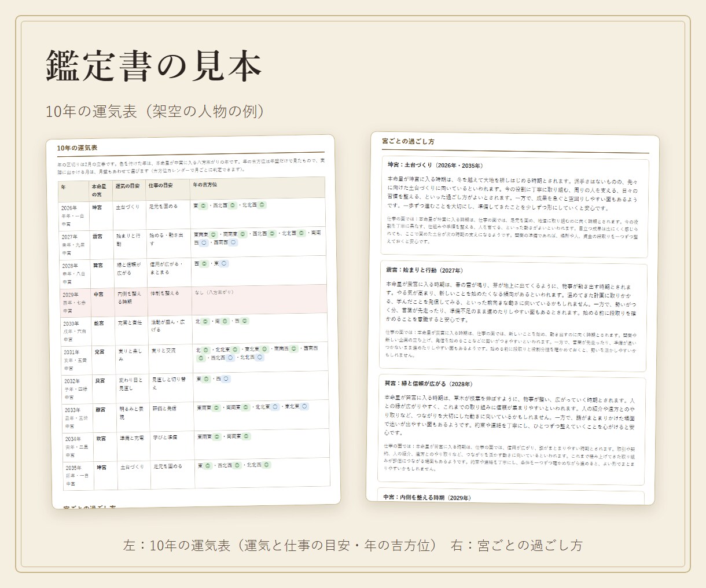Open the right sample page thumbnail 宮ごとの過ごし方
Viewport: 706px width, 588px height.
click(513, 319)
